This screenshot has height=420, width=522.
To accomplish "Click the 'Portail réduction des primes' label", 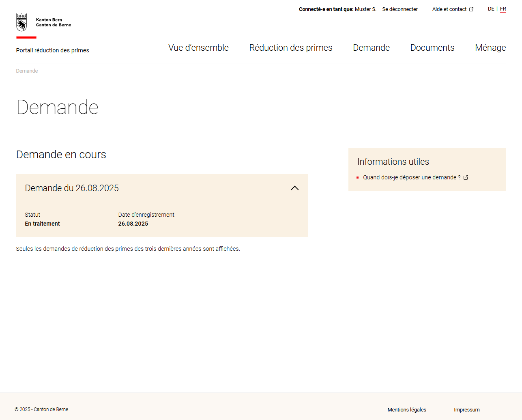I will point(52,50).
